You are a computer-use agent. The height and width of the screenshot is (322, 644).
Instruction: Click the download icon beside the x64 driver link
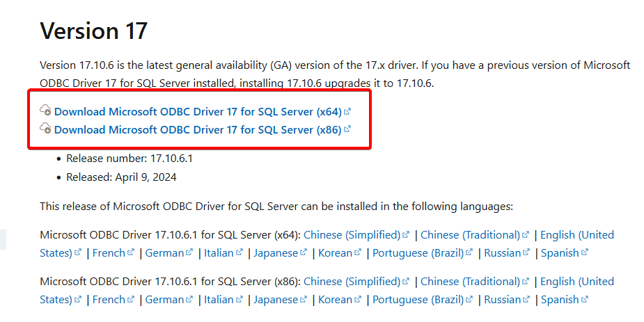[46, 111]
